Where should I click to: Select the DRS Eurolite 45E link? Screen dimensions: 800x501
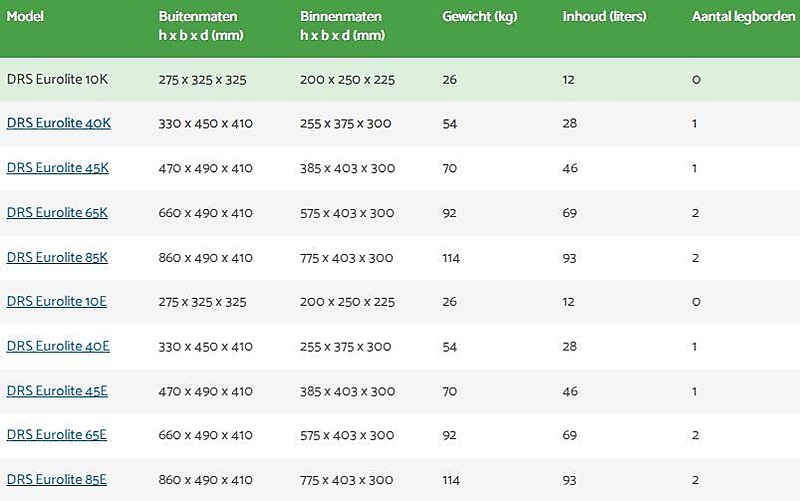(x=57, y=391)
